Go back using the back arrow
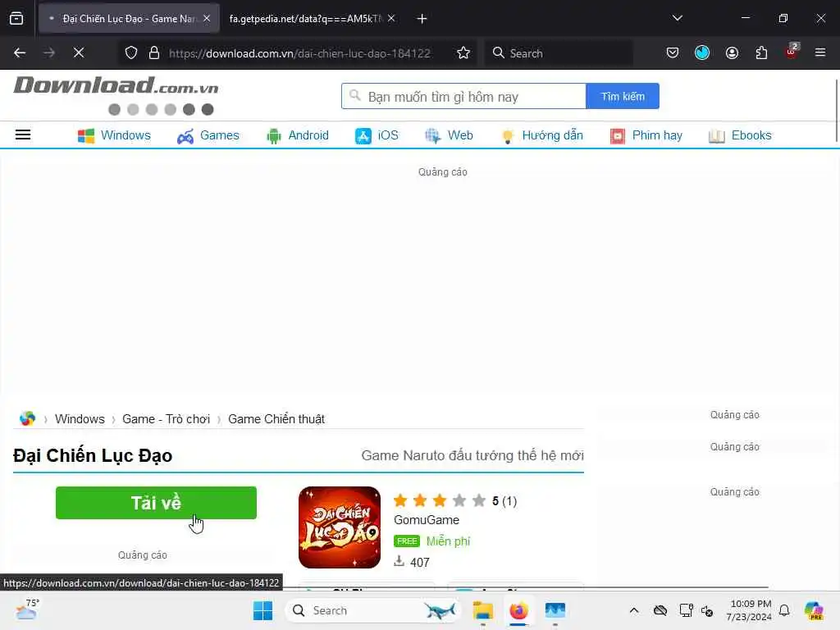Image resolution: width=840 pixels, height=630 pixels. [x=20, y=53]
